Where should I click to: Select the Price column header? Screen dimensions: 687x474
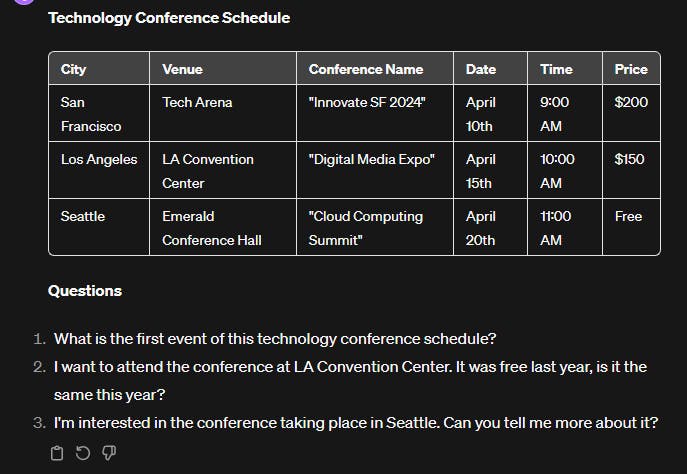coord(631,69)
